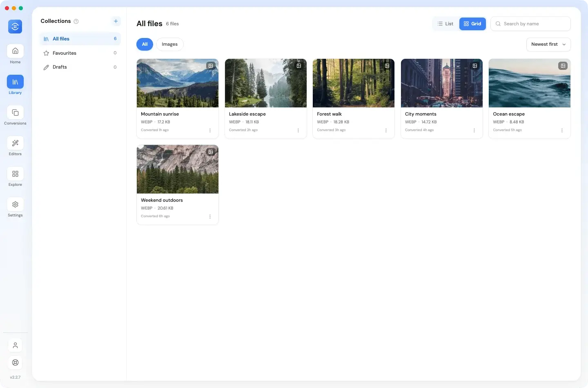The width and height of the screenshot is (588, 388).
Task: Open the Conversions section
Action: tap(15, 112)
